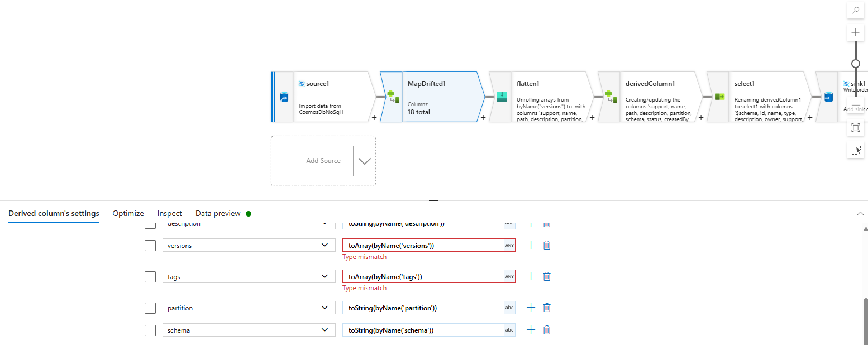Move the canvas zoom slider handle
Image resolution: width=868 pixels, height=345 pixels.
click(x=855, y=64)
